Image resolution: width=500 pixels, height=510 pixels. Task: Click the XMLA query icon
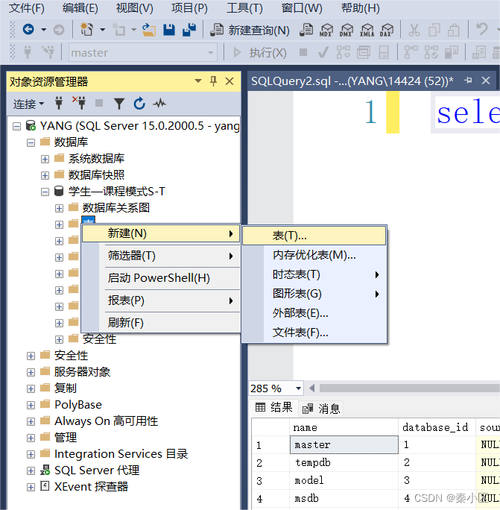[x=367, y=30]
